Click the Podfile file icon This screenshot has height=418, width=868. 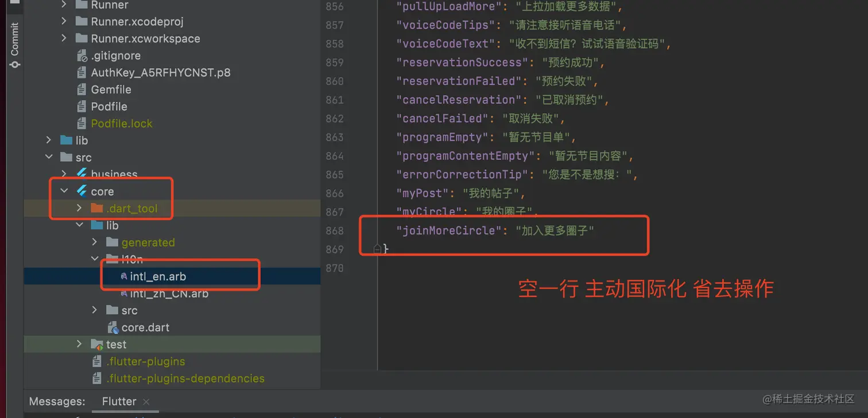pos(82,106)
